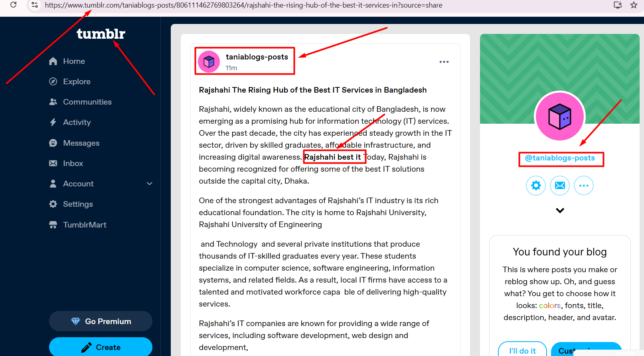Viewport: 644px width, 356px height.
Task: Bookmark this page with the star icon
Action: coord(634,5)
